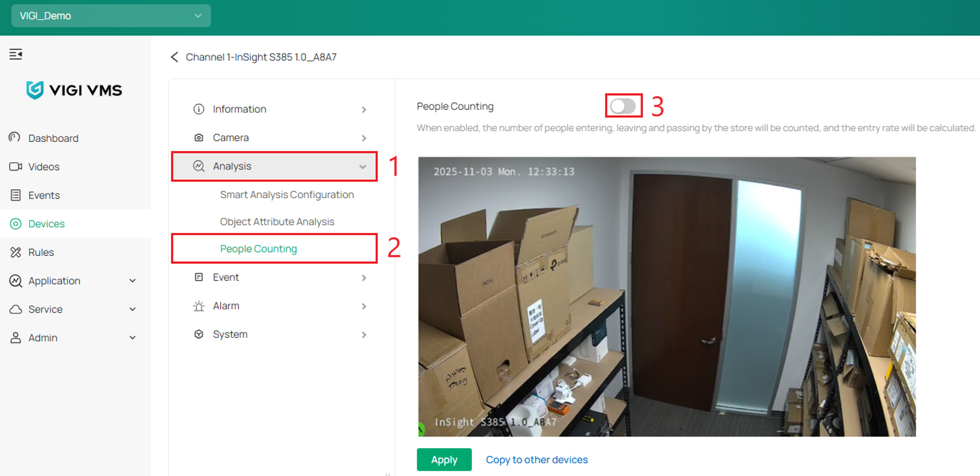Expand the System section arrow
Image resolution: width=980 pixels, height=476 pixels.
coord(364,335)
